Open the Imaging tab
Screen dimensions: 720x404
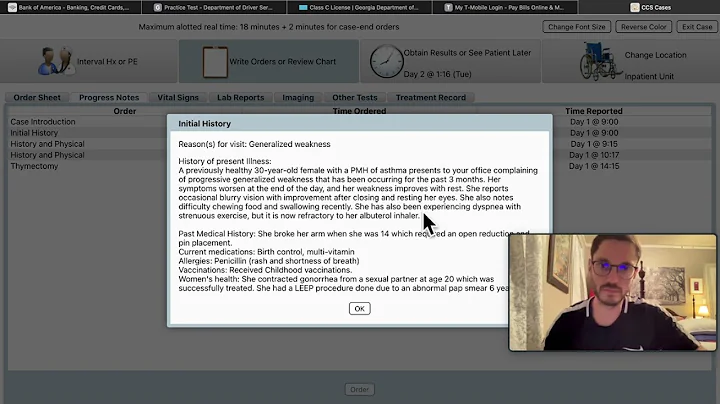click(298, 97)
